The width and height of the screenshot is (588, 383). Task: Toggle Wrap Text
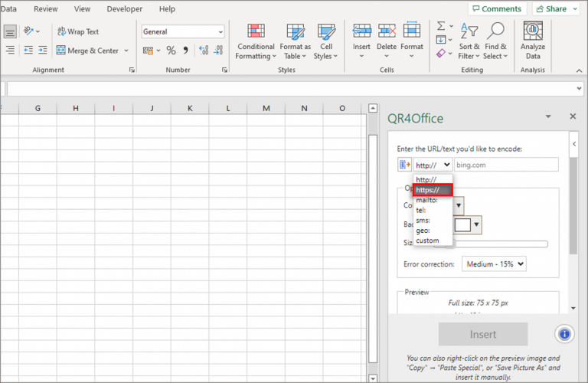pos(78,31)
